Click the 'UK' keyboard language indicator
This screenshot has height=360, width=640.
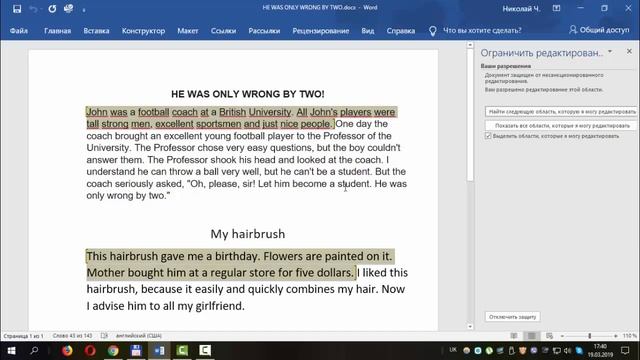point(453,350)
